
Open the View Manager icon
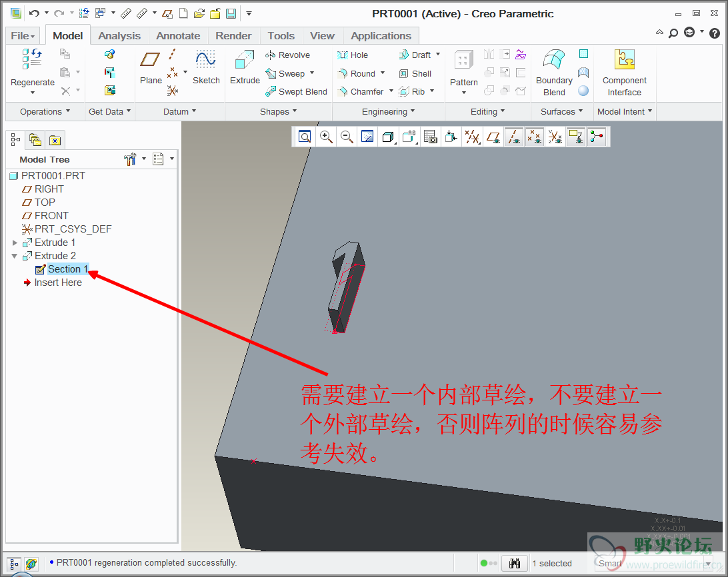tap(431, 137)
